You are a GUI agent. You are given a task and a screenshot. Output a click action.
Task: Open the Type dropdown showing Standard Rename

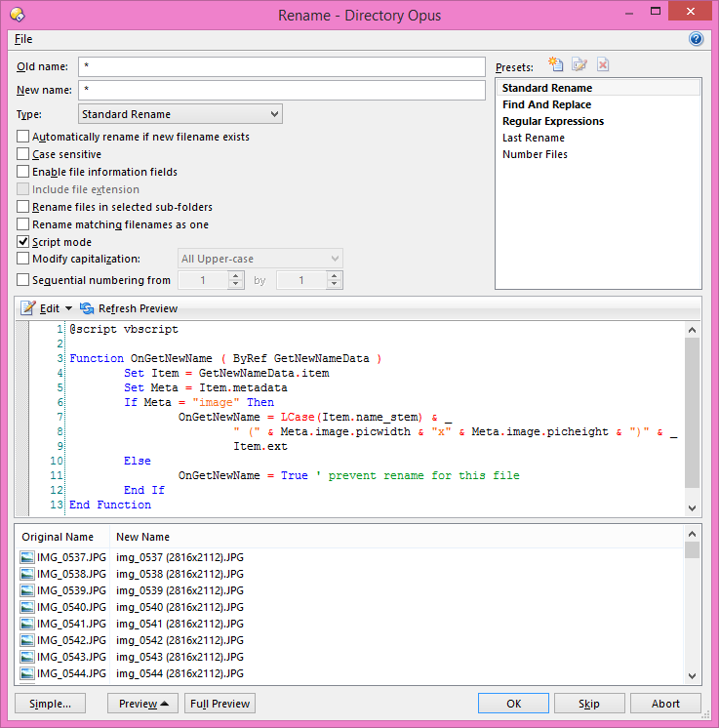pyautogui.click(x=180, y=115)
